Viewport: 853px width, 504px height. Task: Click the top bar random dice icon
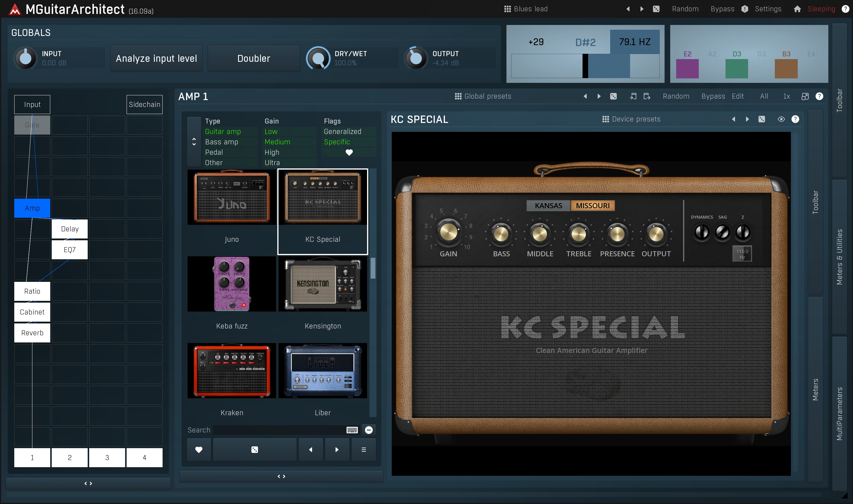pos(656,9)
